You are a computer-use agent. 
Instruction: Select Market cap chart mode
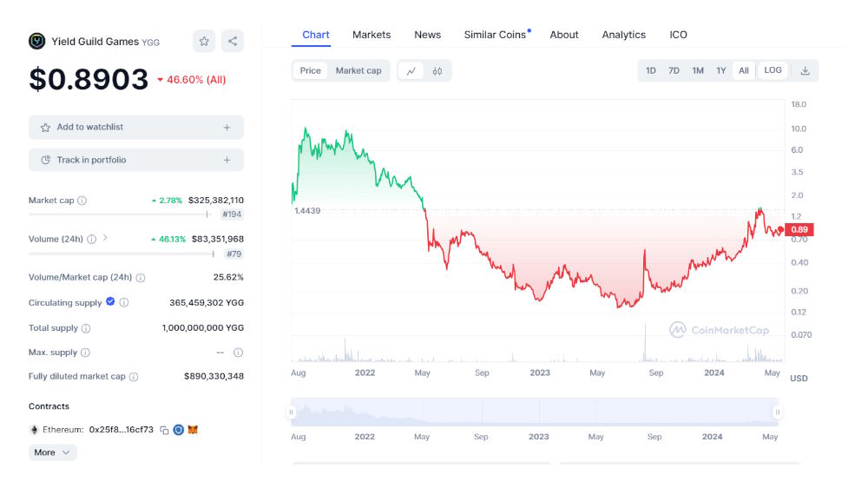coord(358,71)
